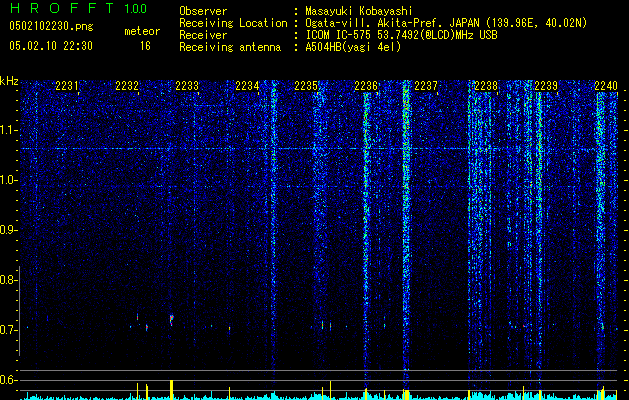Click the 2231 time marker
This screenshot has height=400, width=629.
67,86
